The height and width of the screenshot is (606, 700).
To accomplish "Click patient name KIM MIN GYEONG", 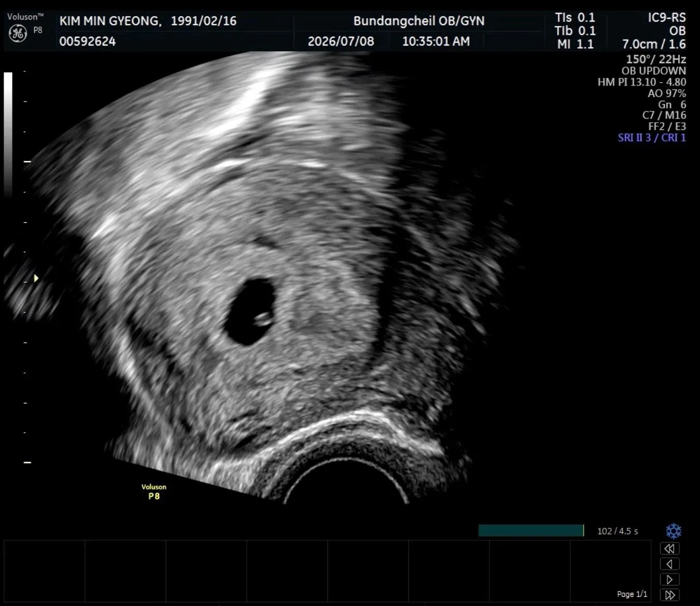I will coord(109,21).
